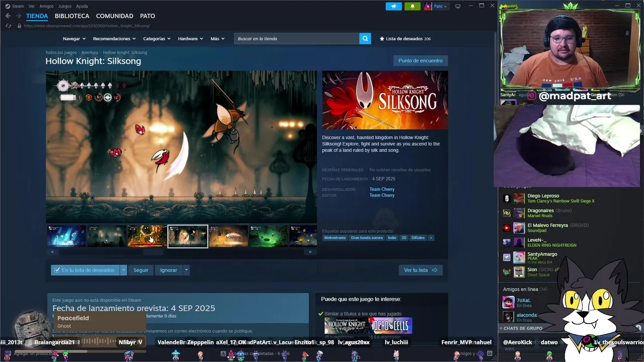Go forward with the right navigation arrow

click(19, 16)
